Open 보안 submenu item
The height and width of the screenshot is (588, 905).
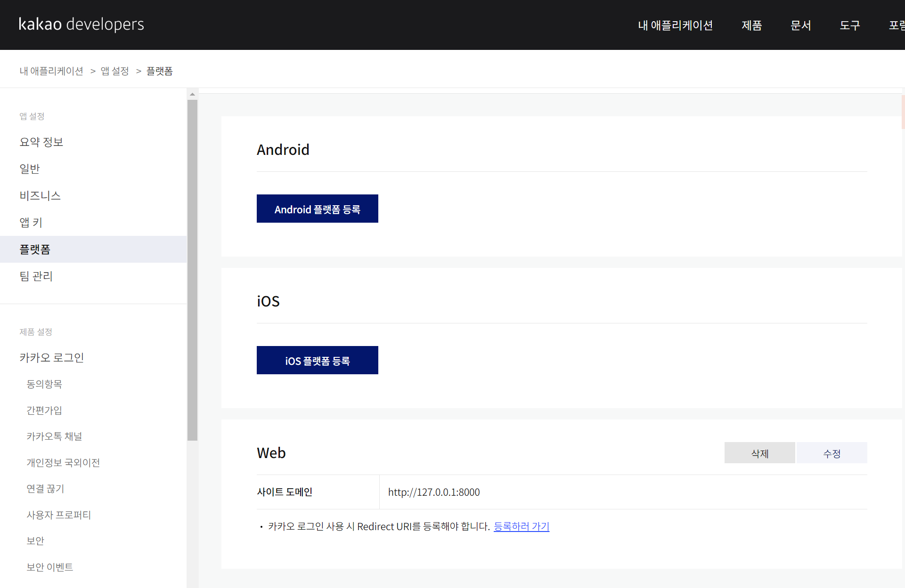[x=35, y=541]
